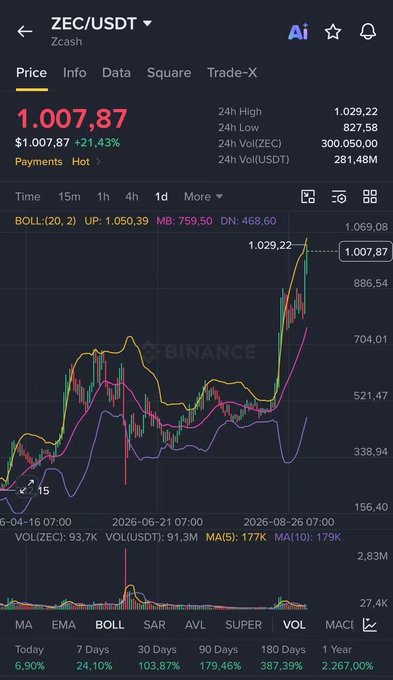Switch to the Info tab
The image size is (393, 680).
coord(75,72)
